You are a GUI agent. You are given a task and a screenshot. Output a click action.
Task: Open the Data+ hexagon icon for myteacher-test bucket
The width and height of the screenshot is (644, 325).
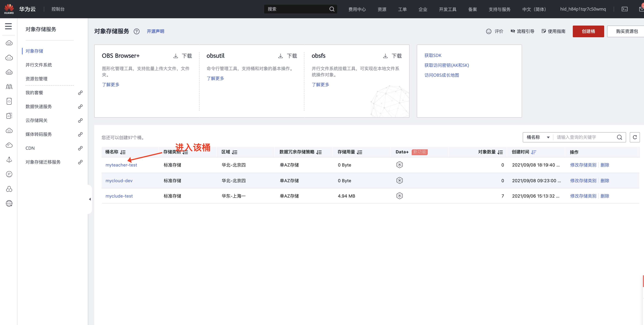click(399, 165)
